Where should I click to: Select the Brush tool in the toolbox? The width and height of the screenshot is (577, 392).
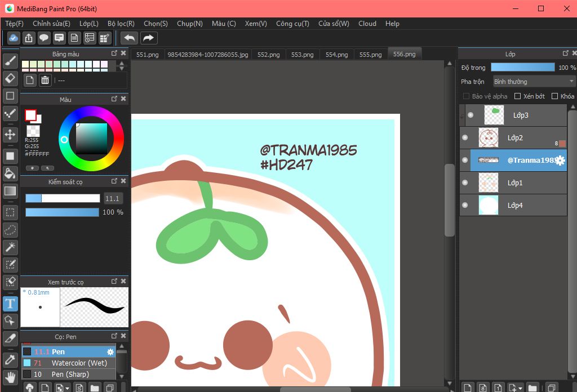pos(10,61)
